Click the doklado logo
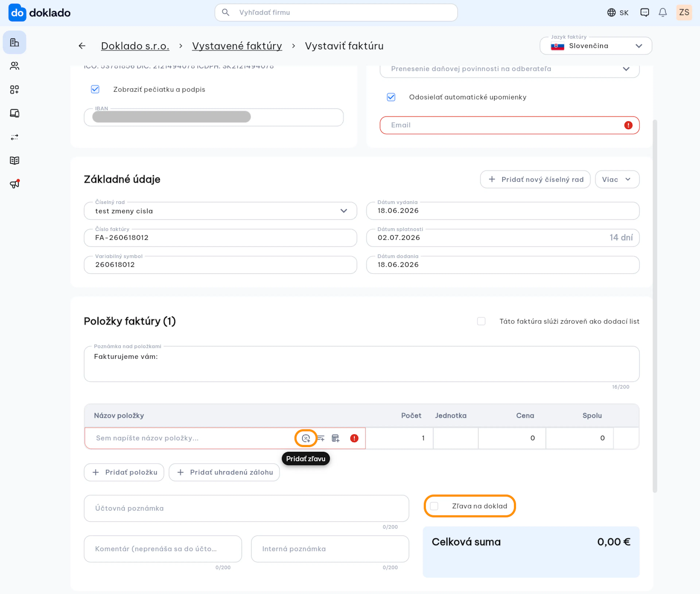 39,13
